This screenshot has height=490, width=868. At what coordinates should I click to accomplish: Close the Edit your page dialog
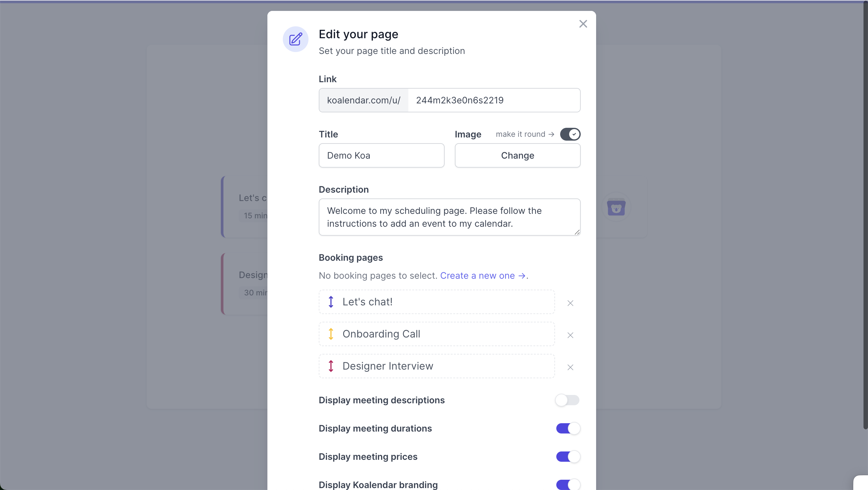pyautogui.click(x=583, y=24)
